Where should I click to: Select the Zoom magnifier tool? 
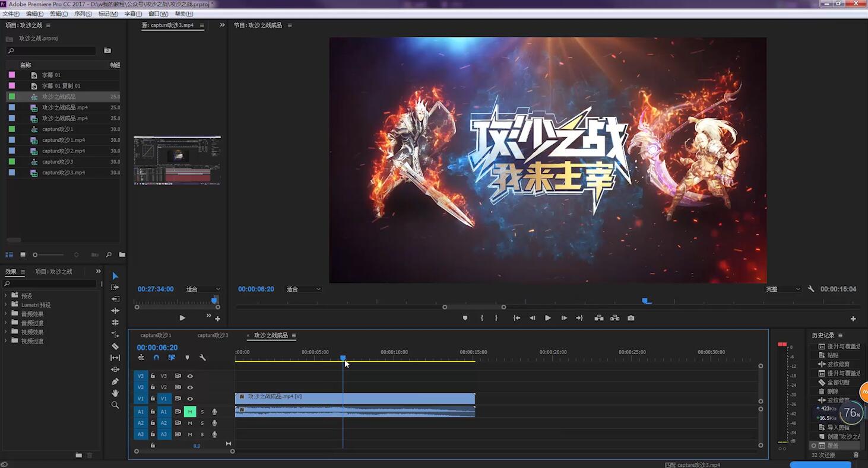coord(115,405)
